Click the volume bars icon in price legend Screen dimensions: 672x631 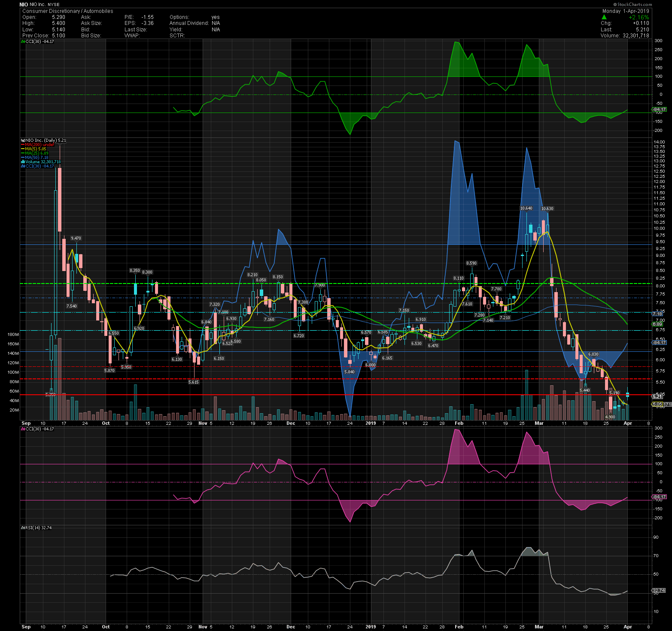point(23,162)
